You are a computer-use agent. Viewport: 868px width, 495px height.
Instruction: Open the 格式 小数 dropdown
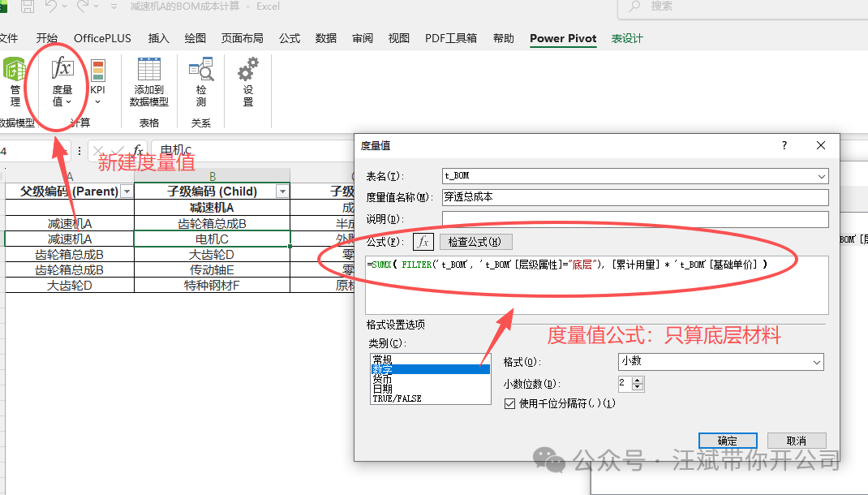coord(816,362)
